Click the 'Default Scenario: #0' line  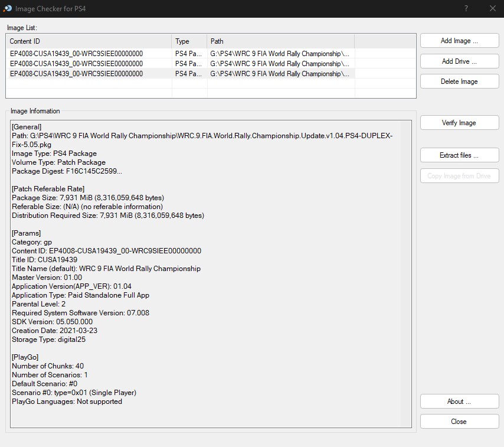[x=45, y=384]
